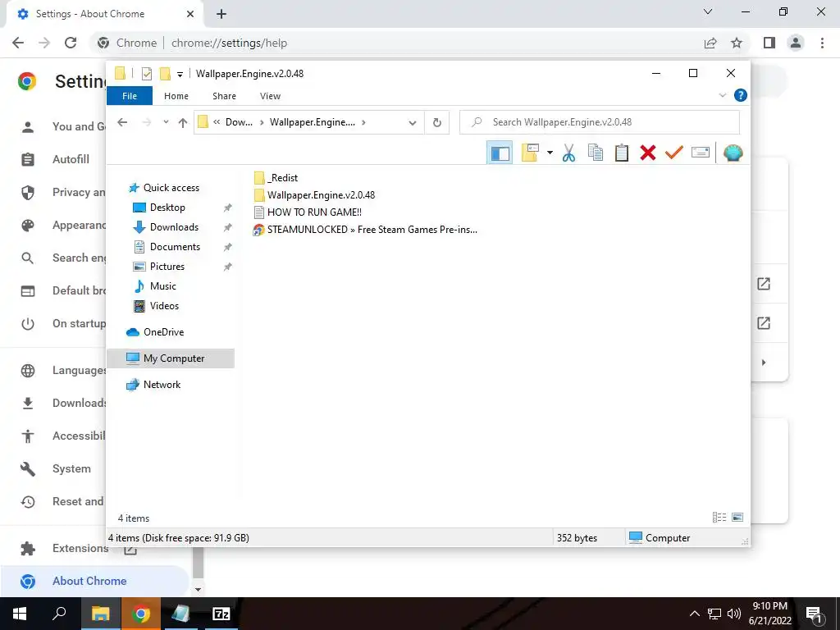Click the red X Delete icon

click(648, 153)
